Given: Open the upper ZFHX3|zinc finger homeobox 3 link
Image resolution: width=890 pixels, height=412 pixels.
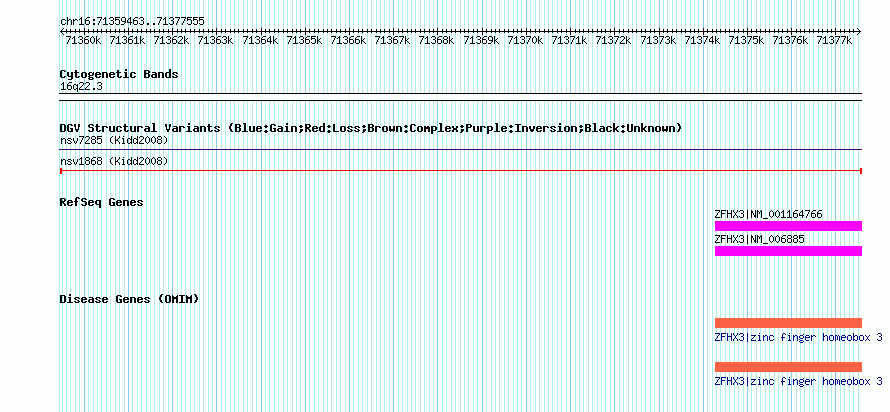Looking at the screenshot, I should (798, 338).
